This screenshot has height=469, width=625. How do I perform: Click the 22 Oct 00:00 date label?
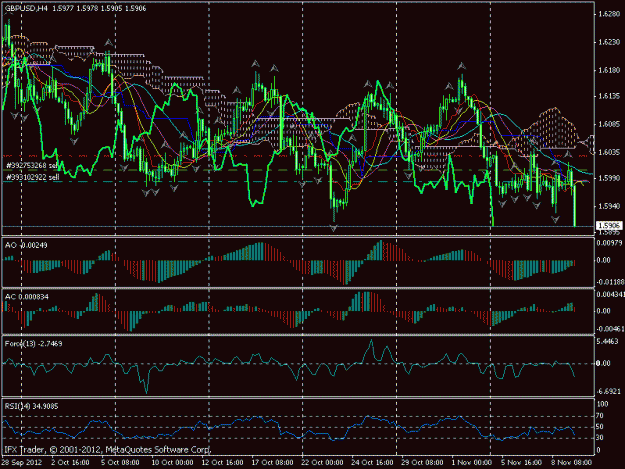click(x=322, y=463)
